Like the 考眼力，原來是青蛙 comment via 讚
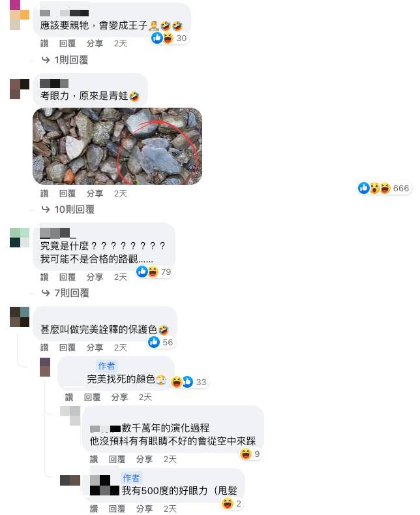The image size is (420, 515). pos(44,193)
